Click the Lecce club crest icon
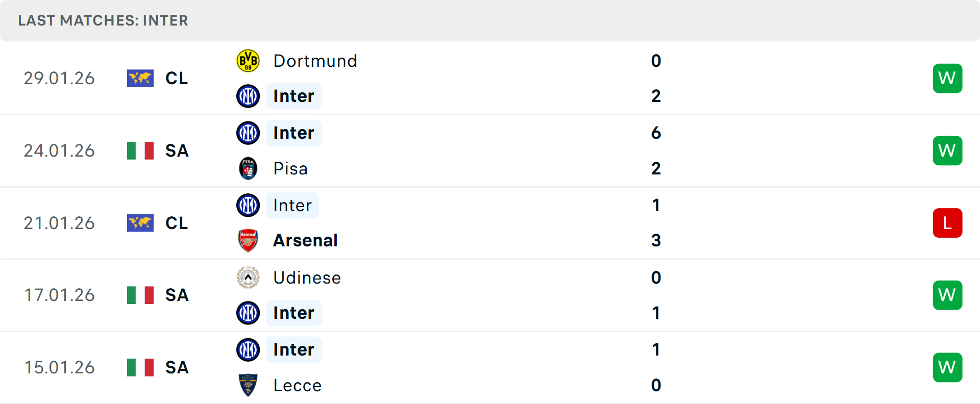 [248, 385]
